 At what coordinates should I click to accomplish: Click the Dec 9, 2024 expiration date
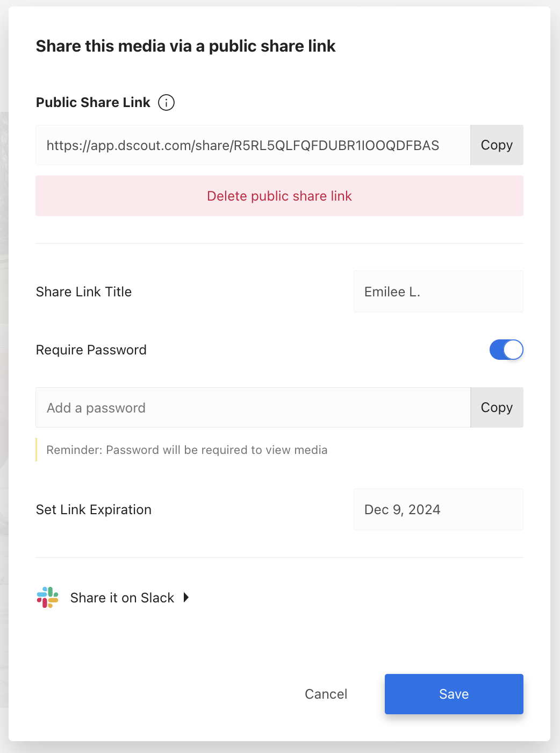tap(402, 509)
